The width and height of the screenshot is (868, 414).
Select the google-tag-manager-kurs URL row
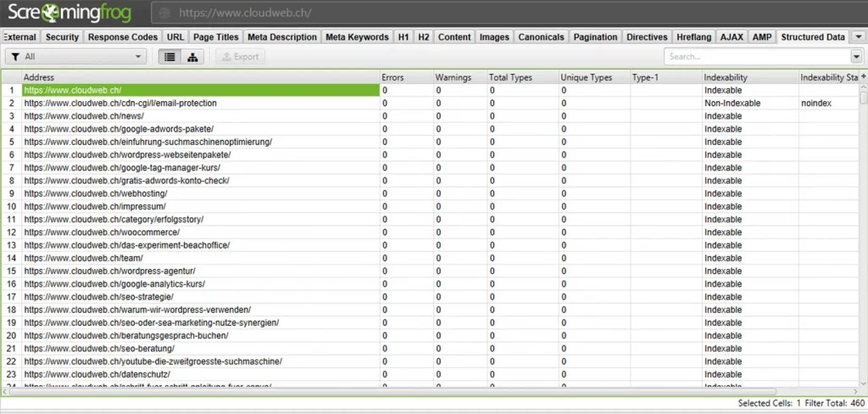(x=200, y=167)
